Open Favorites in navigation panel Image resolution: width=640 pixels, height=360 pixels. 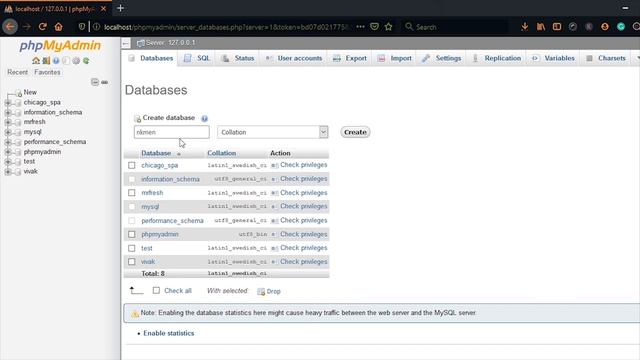pos(47,72)
